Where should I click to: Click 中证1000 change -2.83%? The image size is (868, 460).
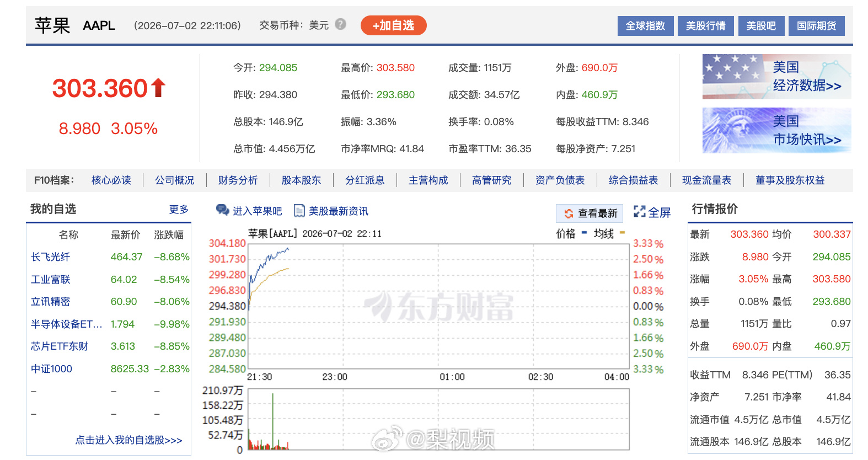(x=172, y=369)
